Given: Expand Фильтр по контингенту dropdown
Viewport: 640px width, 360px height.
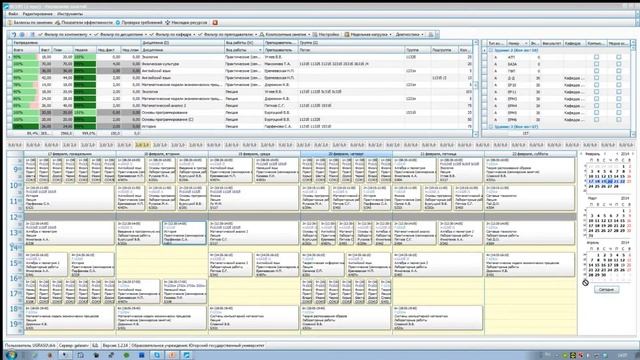Looking at the screenshot, I should pyautogui.click(x=91, y=35).
